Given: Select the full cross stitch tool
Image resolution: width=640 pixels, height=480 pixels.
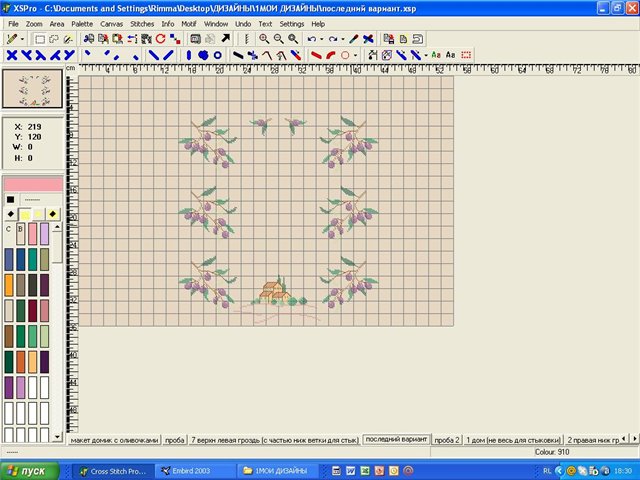Looking at the screenshot, I should click(x=11, y=55).
